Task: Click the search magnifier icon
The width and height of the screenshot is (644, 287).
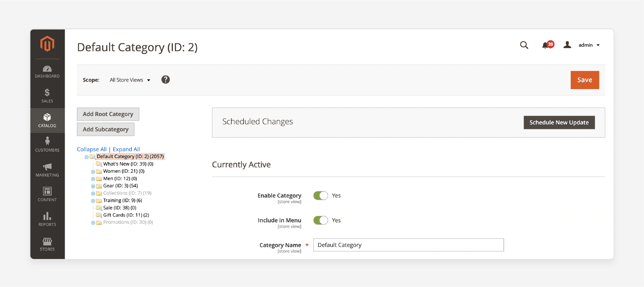Action: click(524, 45)
